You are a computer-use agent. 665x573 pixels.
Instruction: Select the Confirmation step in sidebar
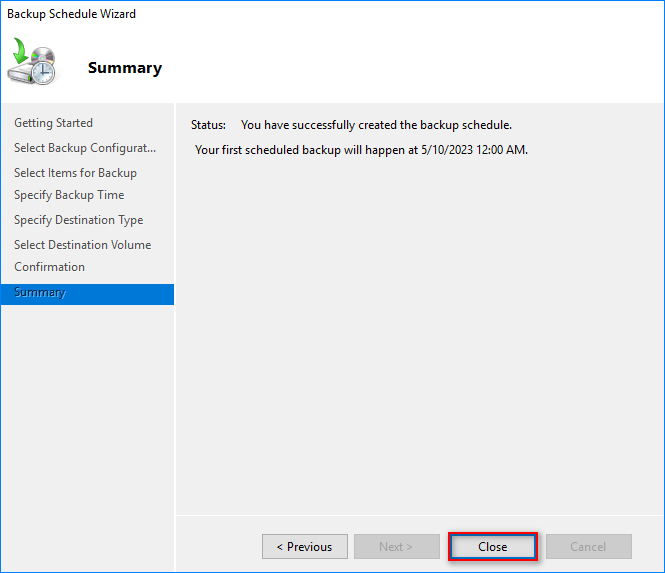49,267
